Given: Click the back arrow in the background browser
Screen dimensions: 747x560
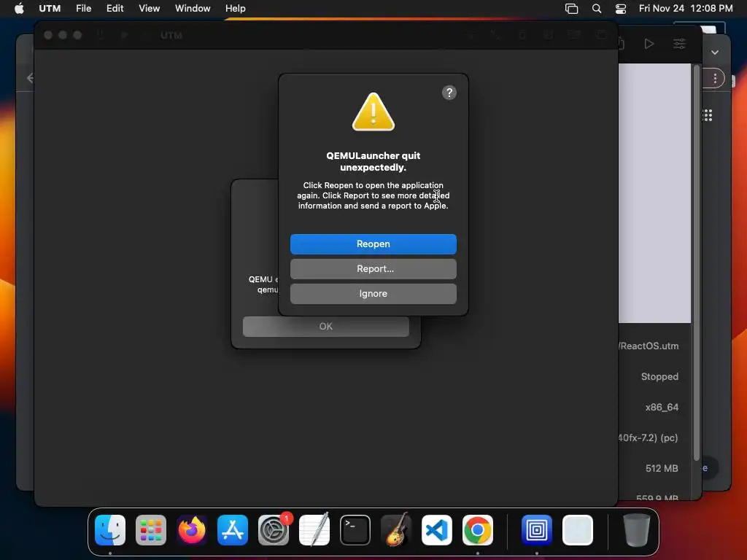Looking at the screenshot, I should (30, 77).
